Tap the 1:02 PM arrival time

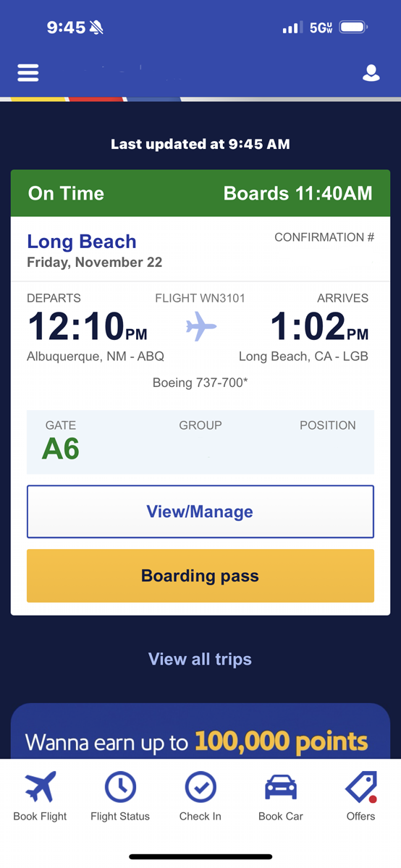pos(319,326)
